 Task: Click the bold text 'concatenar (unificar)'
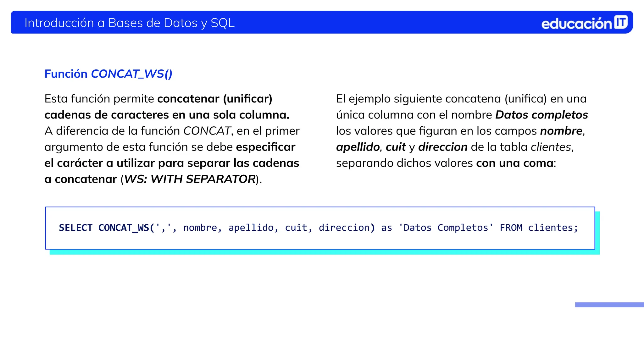[x=215, y=99]
